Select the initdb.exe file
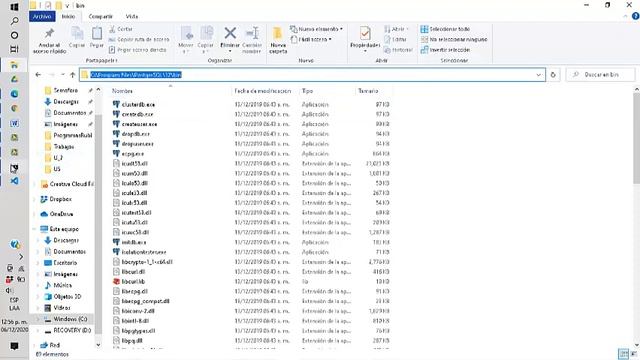This screenshot has height=360, width=640. point(133,242)
